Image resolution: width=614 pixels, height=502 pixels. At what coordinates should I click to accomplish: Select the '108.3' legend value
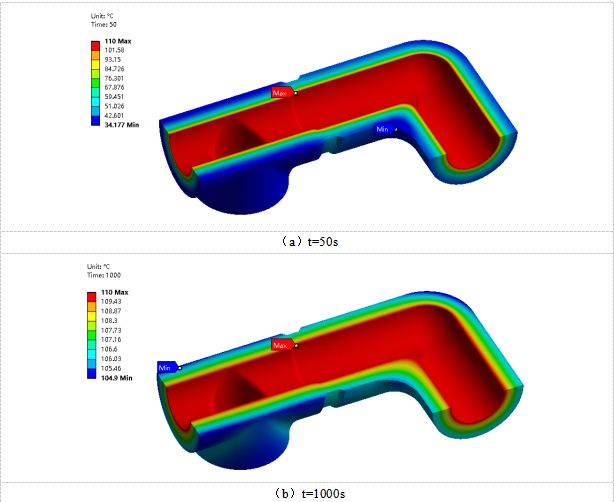click(x=109, y=321)
